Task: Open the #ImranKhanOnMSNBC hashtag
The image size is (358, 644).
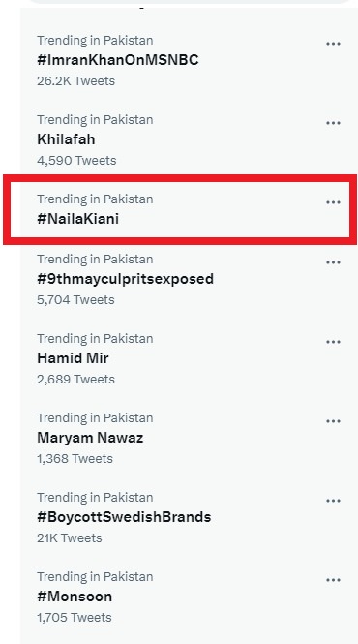Action: coord(118,60)
